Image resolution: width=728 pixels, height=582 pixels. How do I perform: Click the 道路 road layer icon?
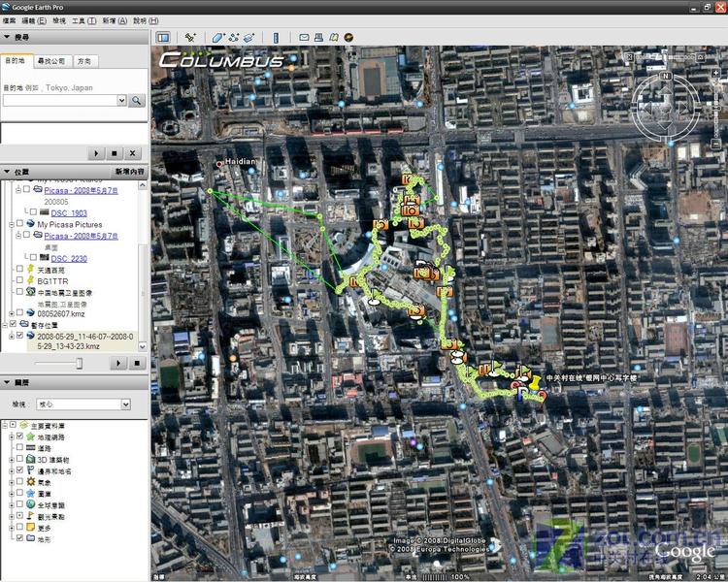pos(31,448)
